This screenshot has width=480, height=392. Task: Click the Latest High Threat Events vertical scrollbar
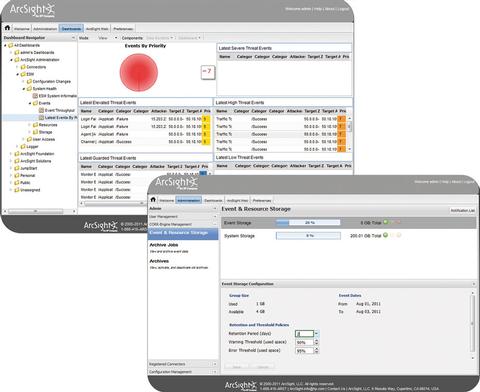pyautogui.click(x=350, y=133)
